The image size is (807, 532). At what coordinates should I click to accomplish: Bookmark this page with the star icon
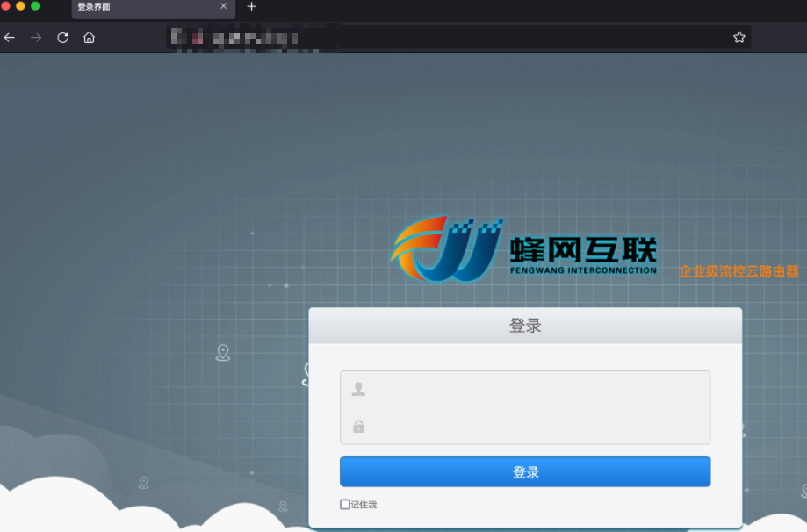[x=739, y=37]
